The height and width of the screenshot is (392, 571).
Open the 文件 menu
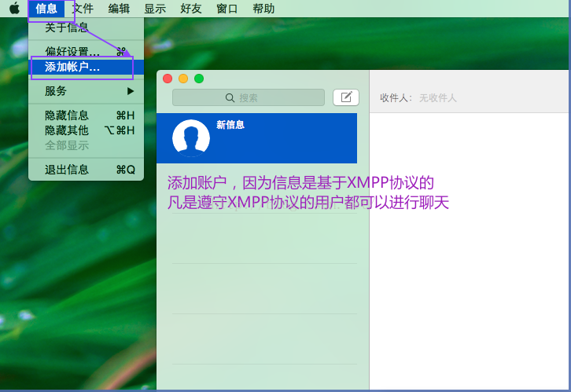pyautogui.click(x=83, y=9)
